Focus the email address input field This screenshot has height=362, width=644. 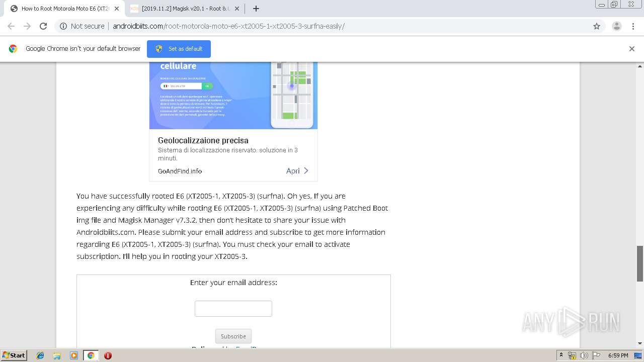(233, 309)
